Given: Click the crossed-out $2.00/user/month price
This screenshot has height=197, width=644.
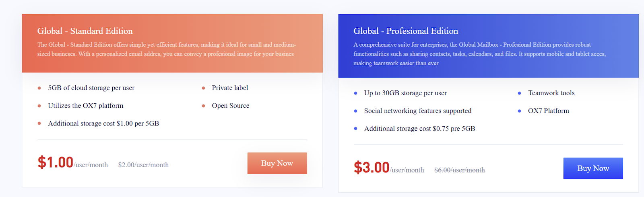Looking at the screenshot, I should 143,165.
